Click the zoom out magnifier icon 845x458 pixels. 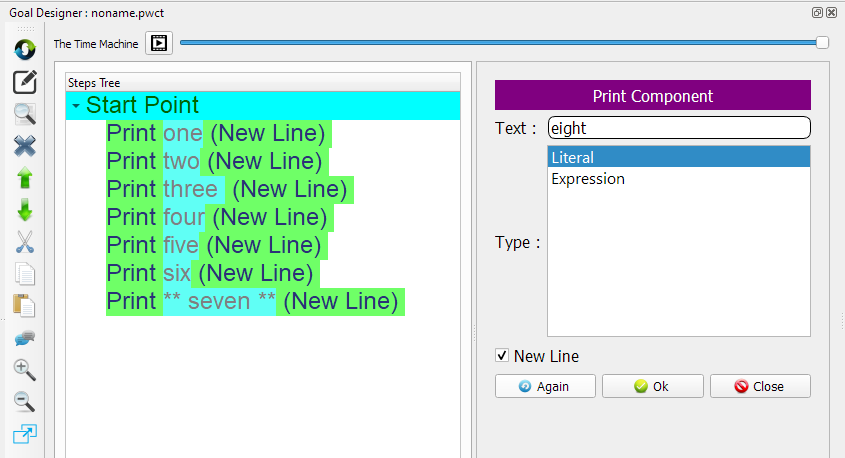click(x=25, y=402)
